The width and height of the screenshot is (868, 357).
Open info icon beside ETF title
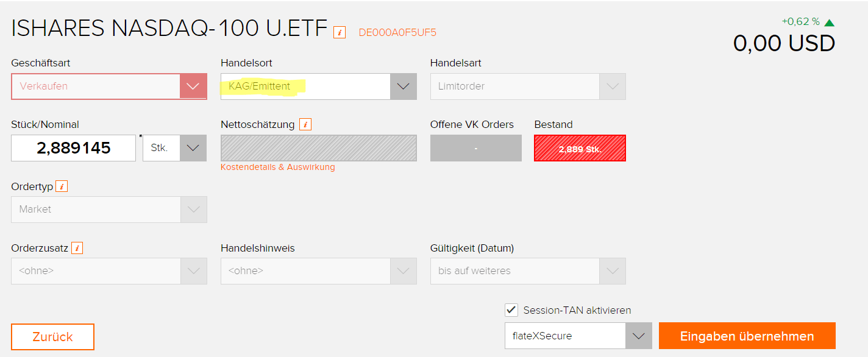(340, 32)
